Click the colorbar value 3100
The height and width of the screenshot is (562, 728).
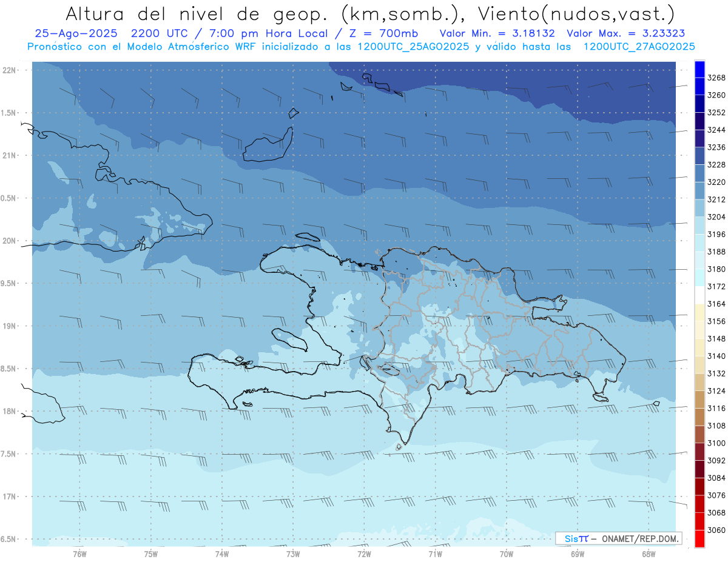pyautogui.click(x=716, y=443)
